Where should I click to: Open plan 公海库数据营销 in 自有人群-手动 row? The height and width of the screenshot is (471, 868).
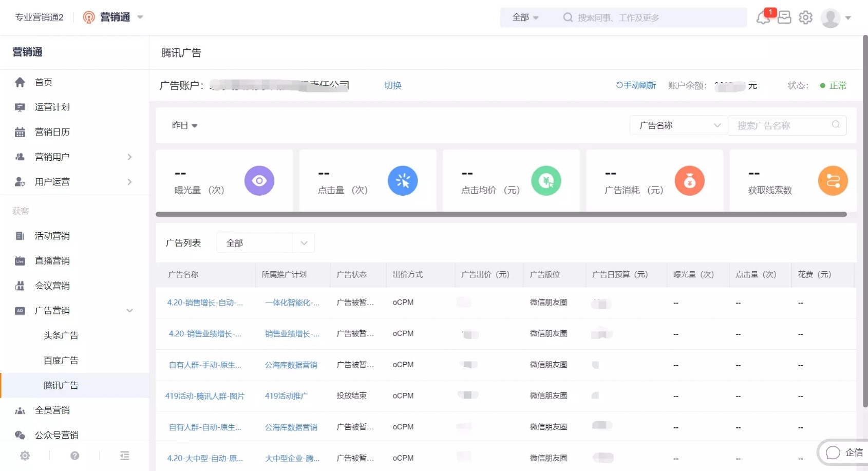291,365
